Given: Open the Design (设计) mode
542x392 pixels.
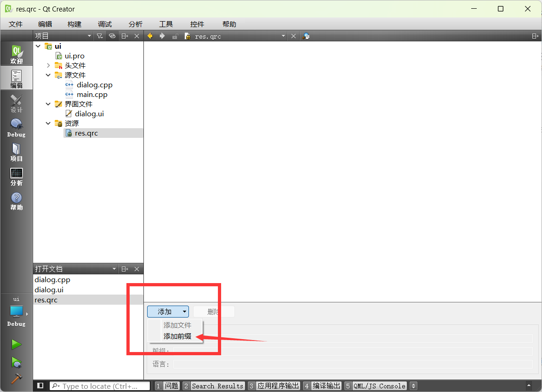Looking at the screenshot, I should coord(16,103).
